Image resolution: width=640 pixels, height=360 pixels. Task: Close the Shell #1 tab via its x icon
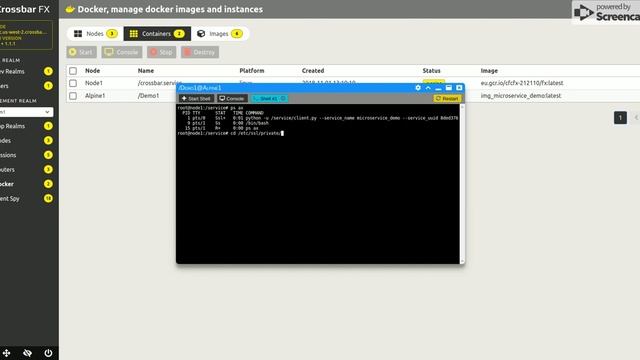tap(283, 98)
